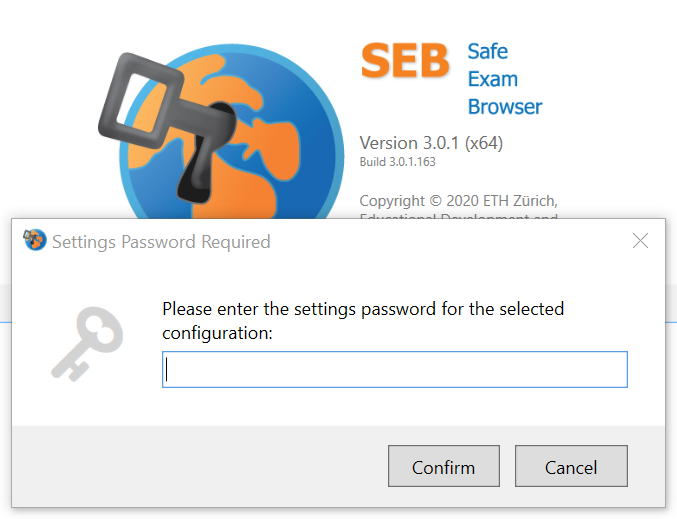Viewport: 677px width, 519px height.
Task: Click the Version 3.0.1 (x64) text
Action: [431, 143]
